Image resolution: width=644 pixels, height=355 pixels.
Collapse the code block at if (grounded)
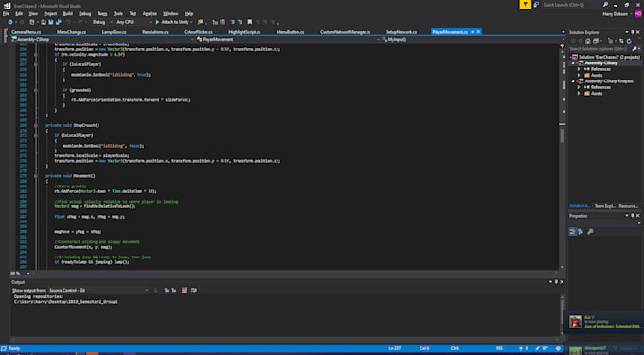point(36,90)
